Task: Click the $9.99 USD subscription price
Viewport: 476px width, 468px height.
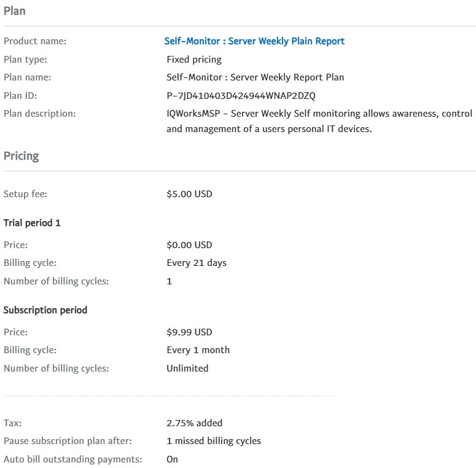Action: pos(189,332)
